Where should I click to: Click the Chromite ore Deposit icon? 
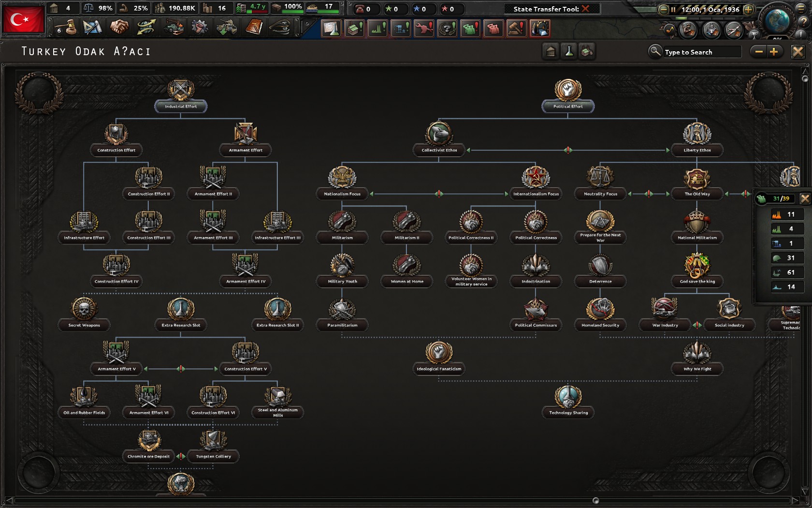coord(149,439)
